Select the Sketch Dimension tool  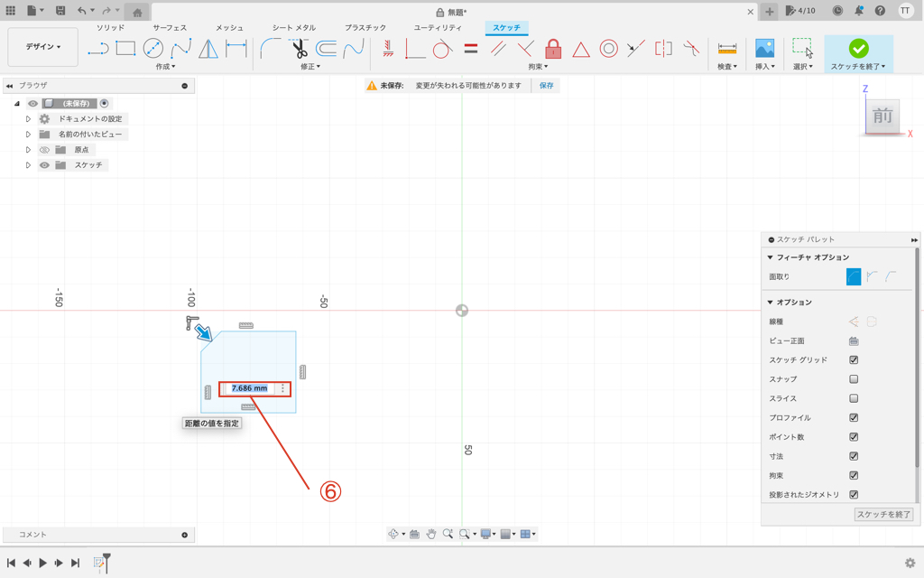236,49
